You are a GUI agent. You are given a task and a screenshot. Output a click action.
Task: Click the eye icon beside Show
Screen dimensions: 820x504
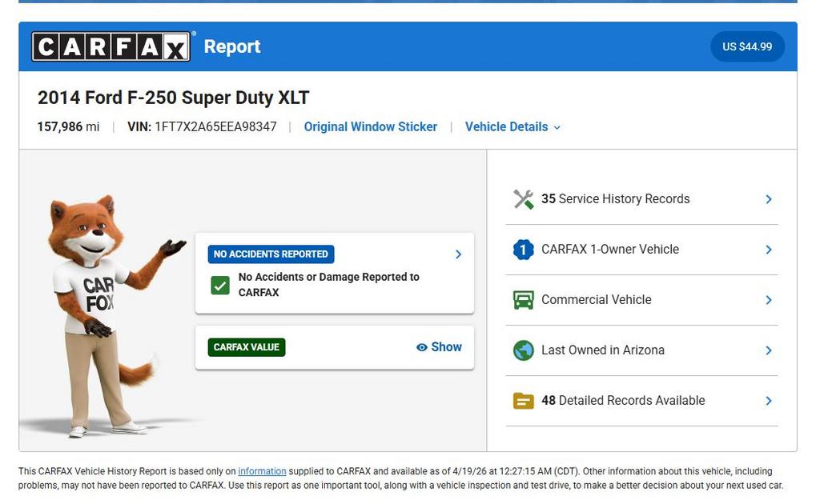pyautogui.click(x=421, y=347)
